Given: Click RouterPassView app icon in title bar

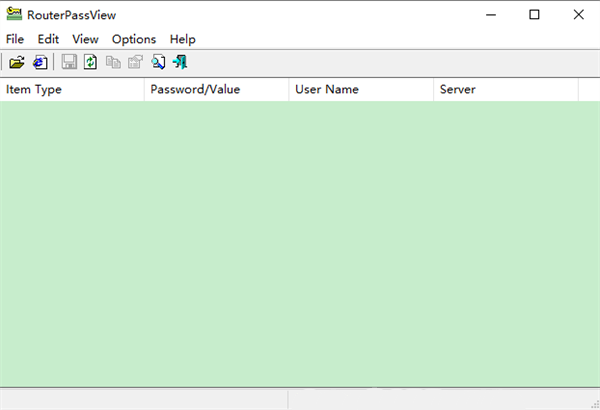Looking at the screenshot, I should 14,14.
